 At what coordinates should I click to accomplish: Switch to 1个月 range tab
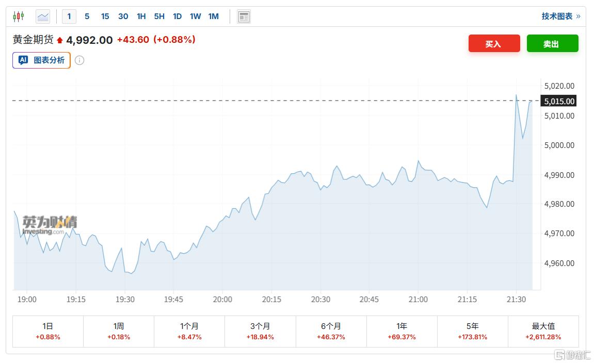point(189,331)
